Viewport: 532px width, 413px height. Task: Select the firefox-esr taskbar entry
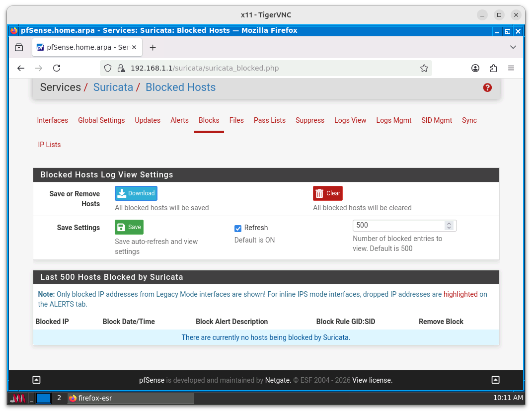[130, 398]
